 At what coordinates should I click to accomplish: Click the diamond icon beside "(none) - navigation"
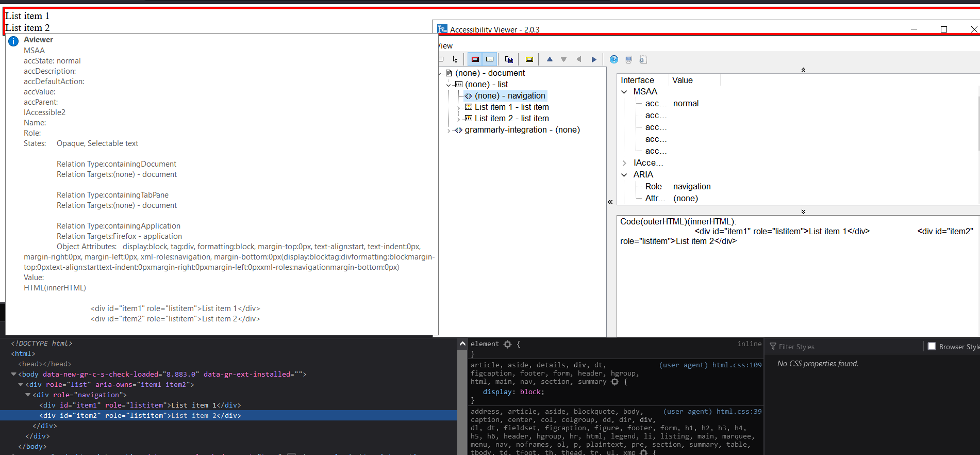[x=468, y=96]
